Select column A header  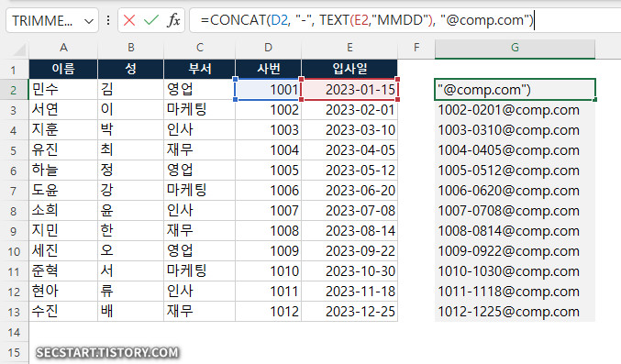(63, 48)
